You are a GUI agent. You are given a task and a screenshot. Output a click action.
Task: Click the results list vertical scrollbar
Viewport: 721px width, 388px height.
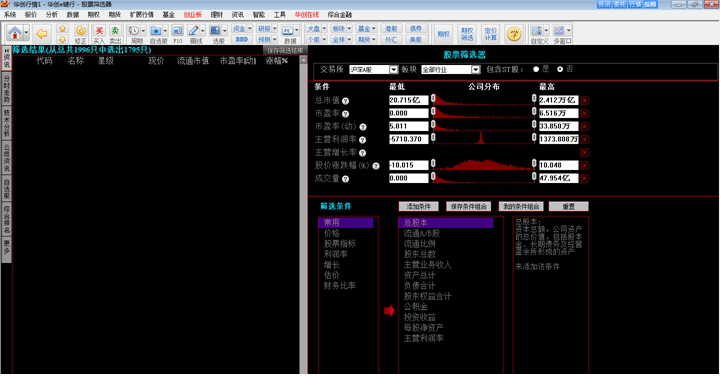coord(303,216)
